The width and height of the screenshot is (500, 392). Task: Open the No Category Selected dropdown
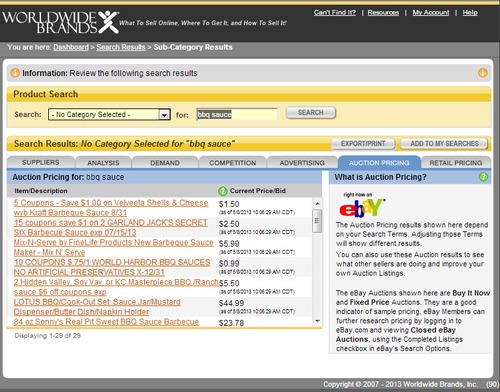pyautogui.click(x=109, y=114)
